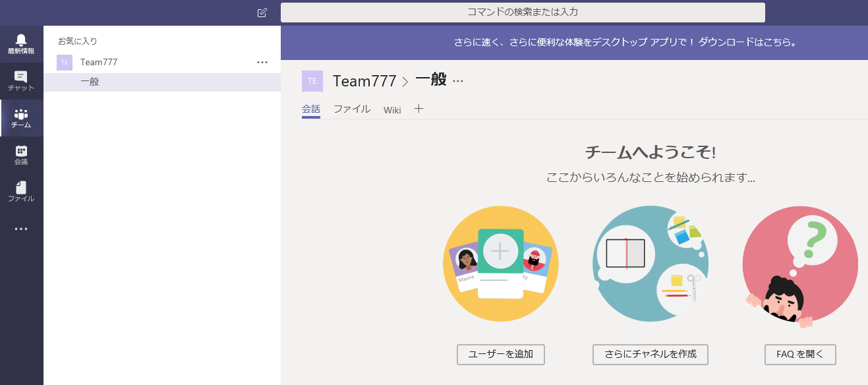Open the 会議 calendar icon
Viewport: 868px width, 385px height.
21,155
